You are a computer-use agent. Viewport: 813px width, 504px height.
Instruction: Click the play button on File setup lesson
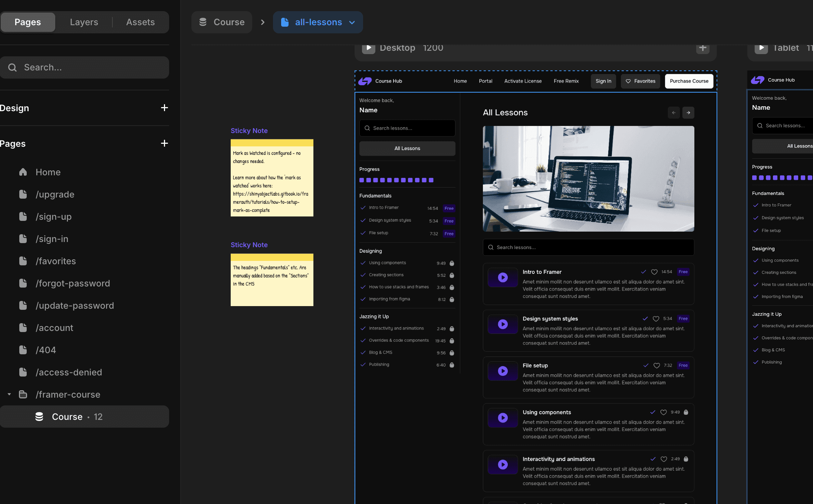click(503, 371)
